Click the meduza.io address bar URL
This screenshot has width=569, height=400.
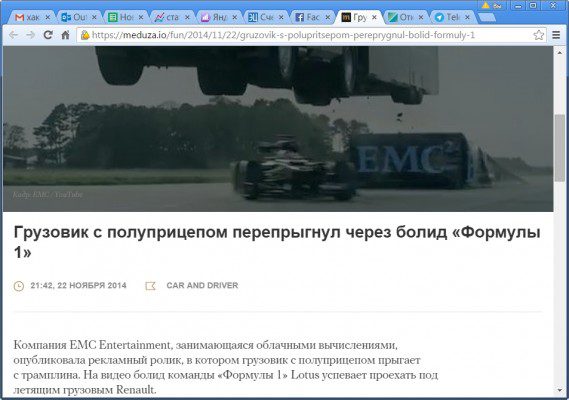coord(283,35)
